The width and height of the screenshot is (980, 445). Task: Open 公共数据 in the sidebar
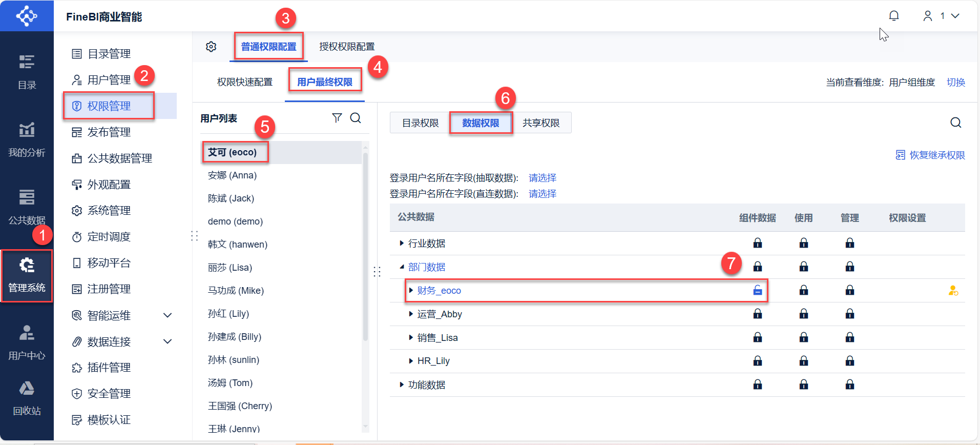click(27, 207)
